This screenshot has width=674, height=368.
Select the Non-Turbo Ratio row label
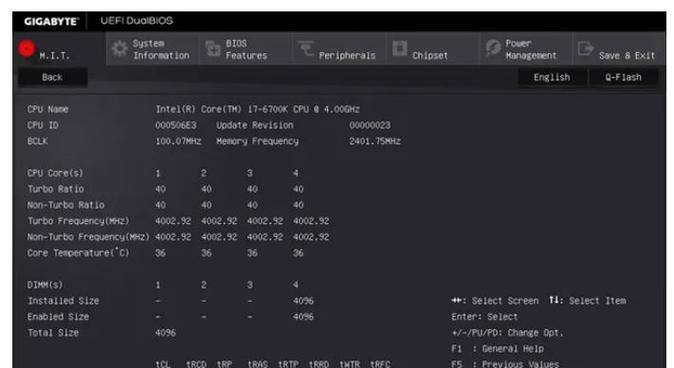point(66,205)
